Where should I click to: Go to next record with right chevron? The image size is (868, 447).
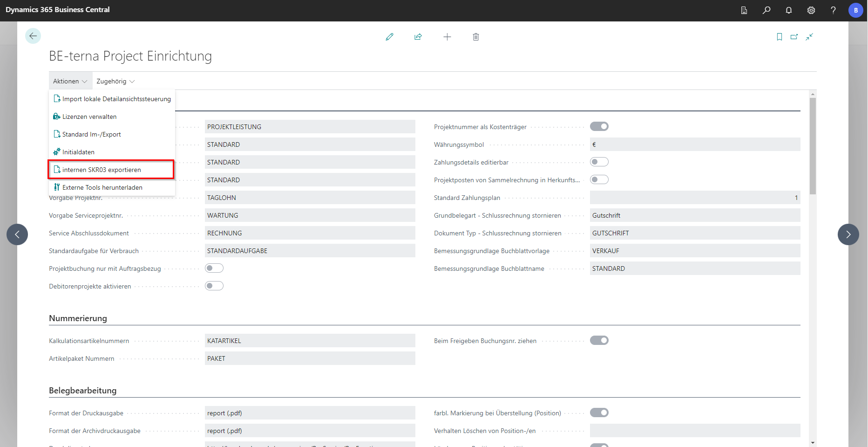[848, 234]
